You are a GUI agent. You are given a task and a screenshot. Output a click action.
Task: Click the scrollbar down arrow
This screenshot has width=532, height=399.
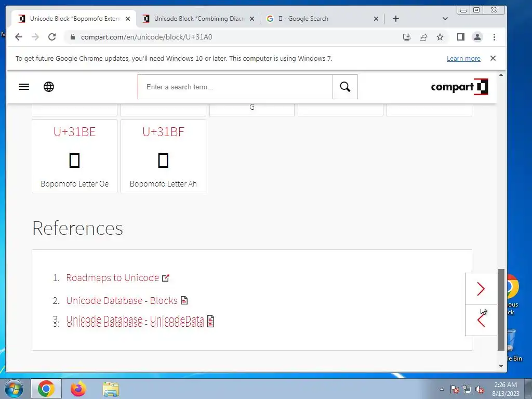[x=501, y=366]
